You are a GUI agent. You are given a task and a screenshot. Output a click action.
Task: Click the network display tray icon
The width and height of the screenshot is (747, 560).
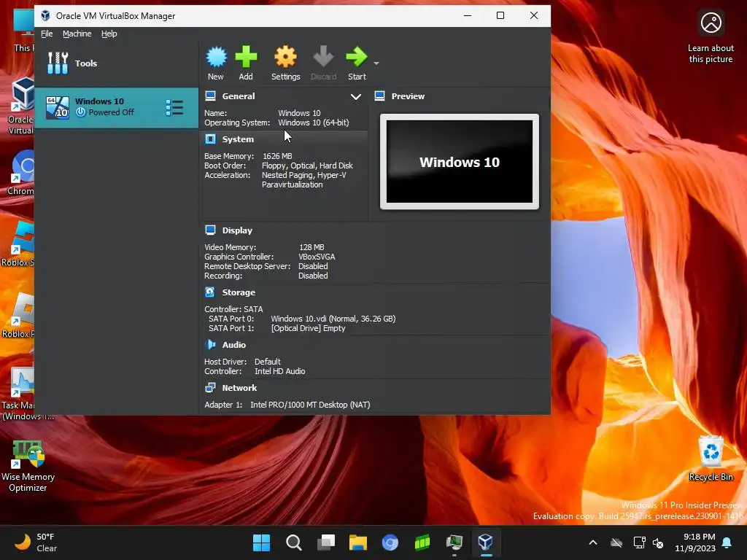coord(639,542)
